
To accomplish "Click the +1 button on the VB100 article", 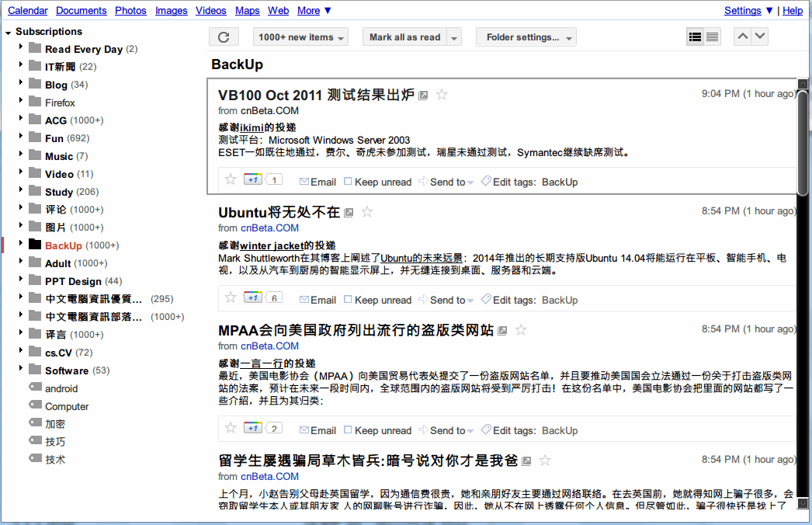I will tap(252, 179).
